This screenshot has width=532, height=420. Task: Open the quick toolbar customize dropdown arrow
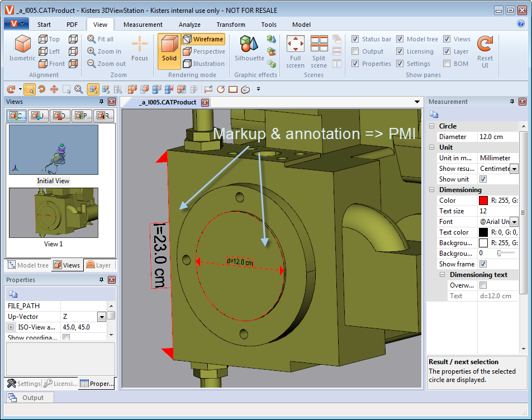258,89
